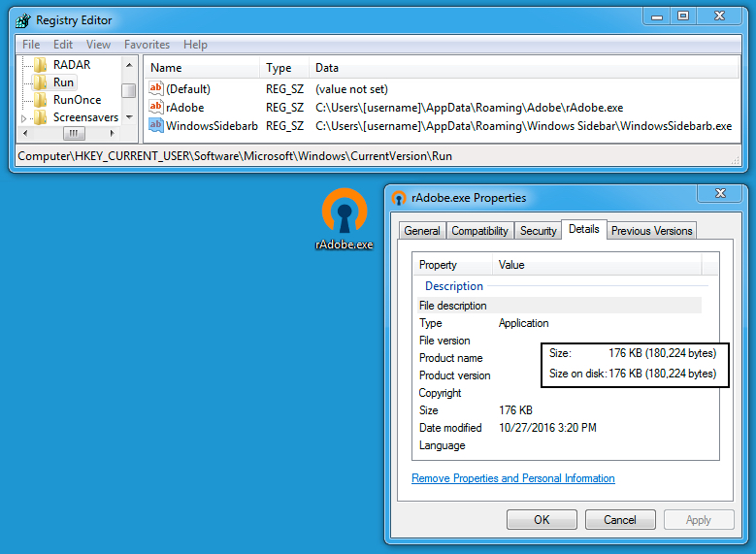Click the Registry Editor title bar icon
Screen dimensions: 756x554
[x=23, y=20]
